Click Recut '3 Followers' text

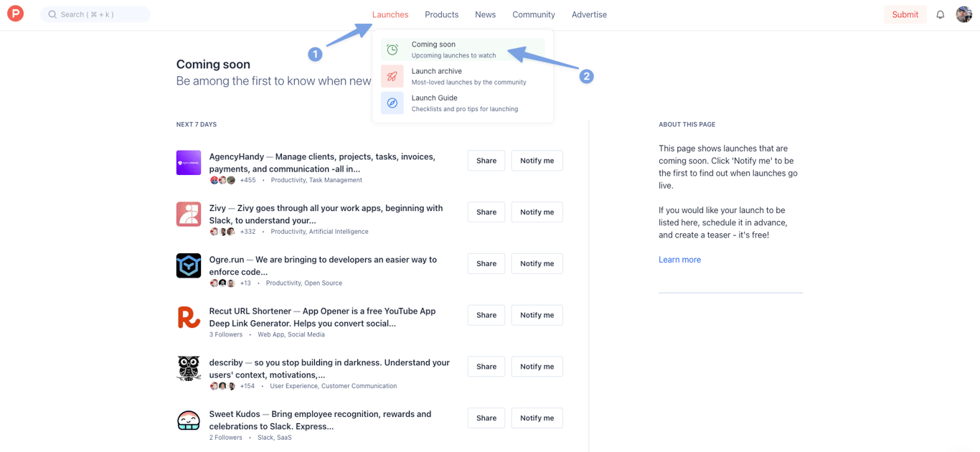(226, 334)
